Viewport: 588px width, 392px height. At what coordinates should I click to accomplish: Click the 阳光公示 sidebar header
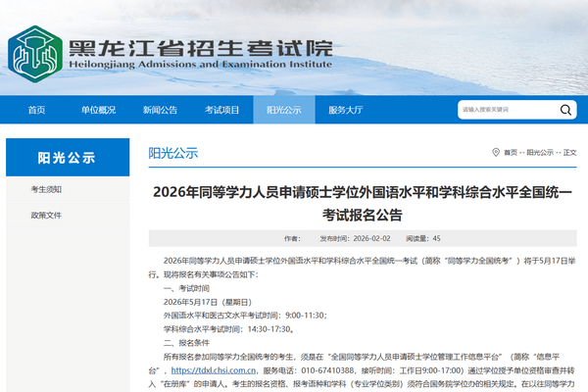click(x=68, y=158)
